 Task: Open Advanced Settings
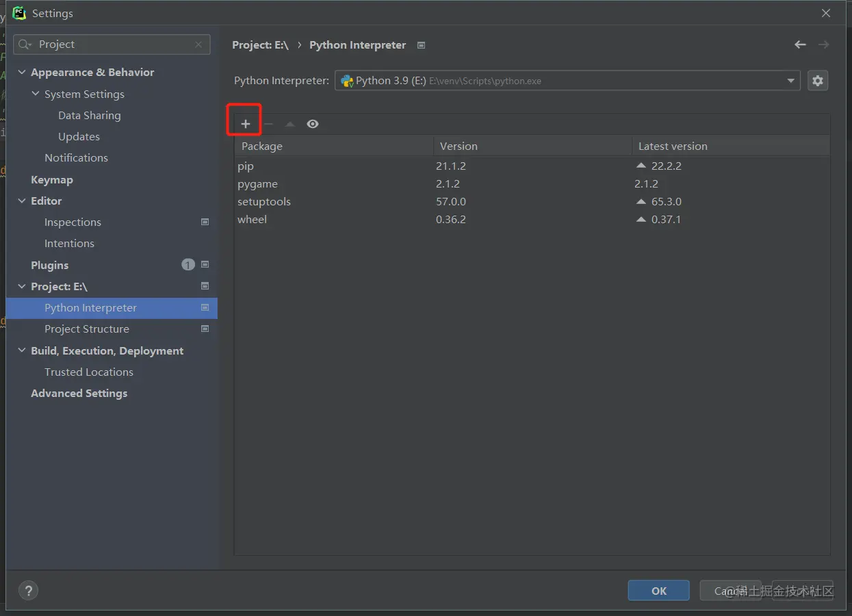[x=79, y=394]
